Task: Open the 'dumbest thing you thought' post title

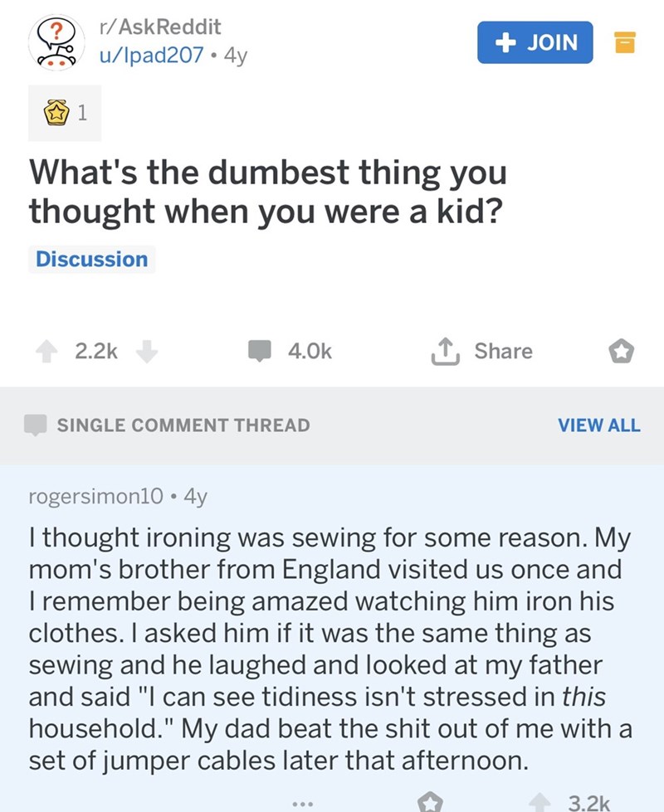Action: pos(267,192)
